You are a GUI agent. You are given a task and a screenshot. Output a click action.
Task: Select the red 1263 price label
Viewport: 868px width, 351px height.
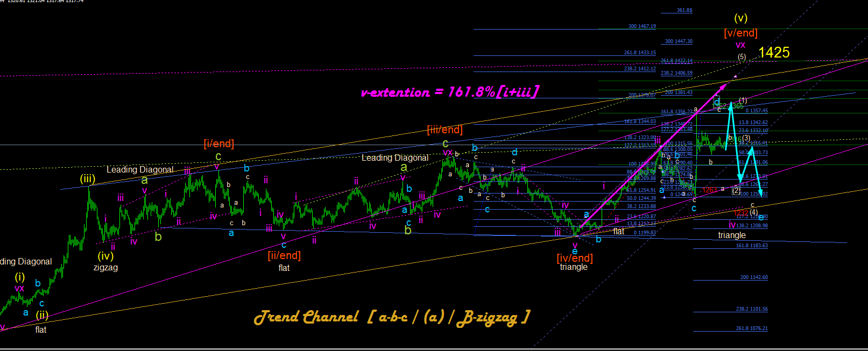coord(709,190)
